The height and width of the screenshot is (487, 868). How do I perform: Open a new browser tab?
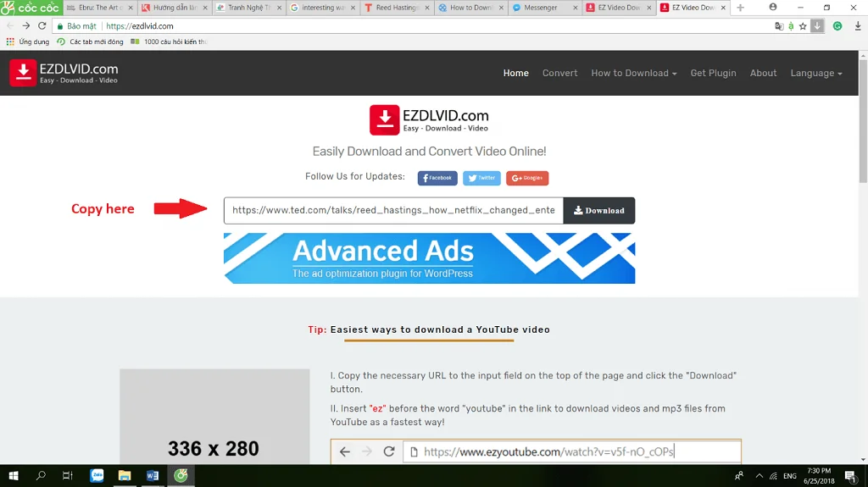click(x=740, y=8)
